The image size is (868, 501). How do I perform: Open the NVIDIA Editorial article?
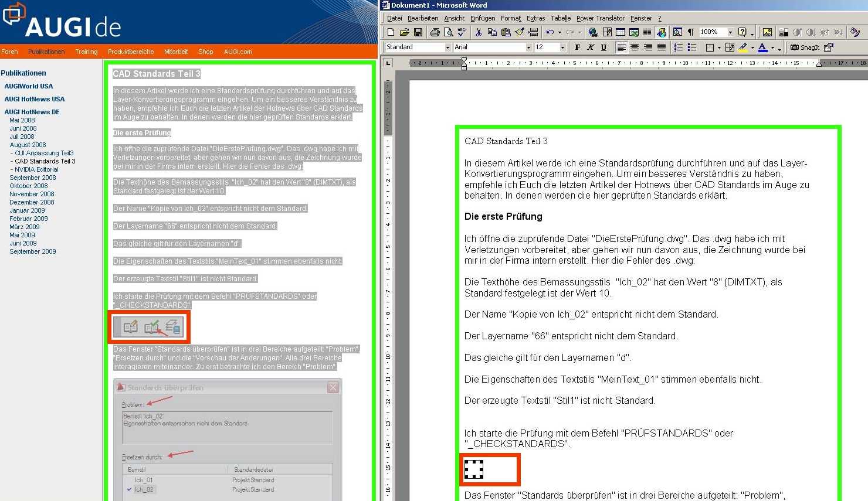(x=36, y=169)
